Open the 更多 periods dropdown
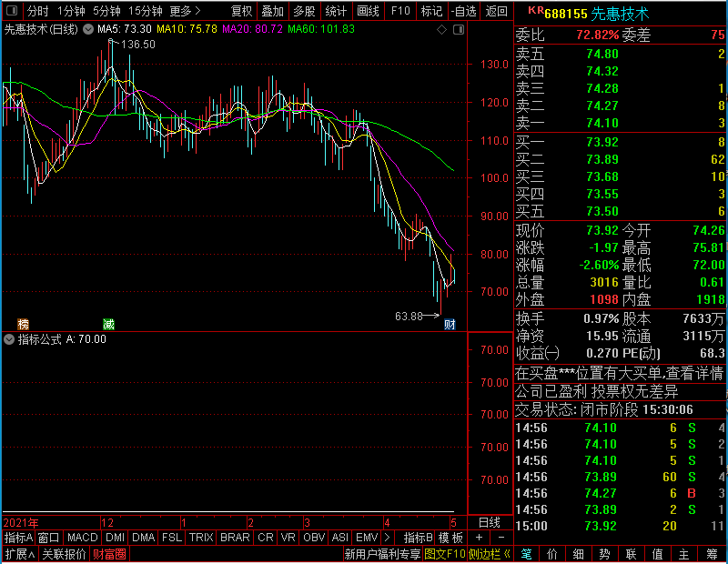 [x=186, y=11]
